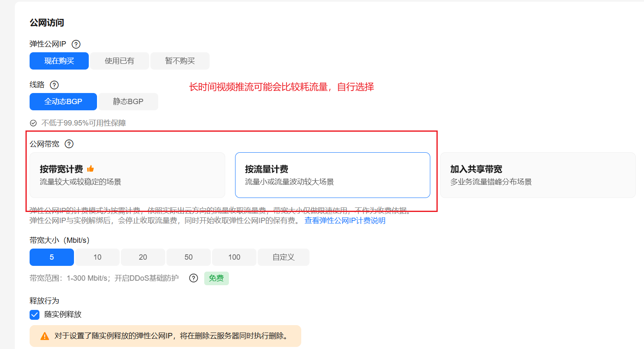The height and width of the screenshot is (349, 644).
Task: Open 查看弹性公网IP计费说明 link
Action: pos(345,221)
